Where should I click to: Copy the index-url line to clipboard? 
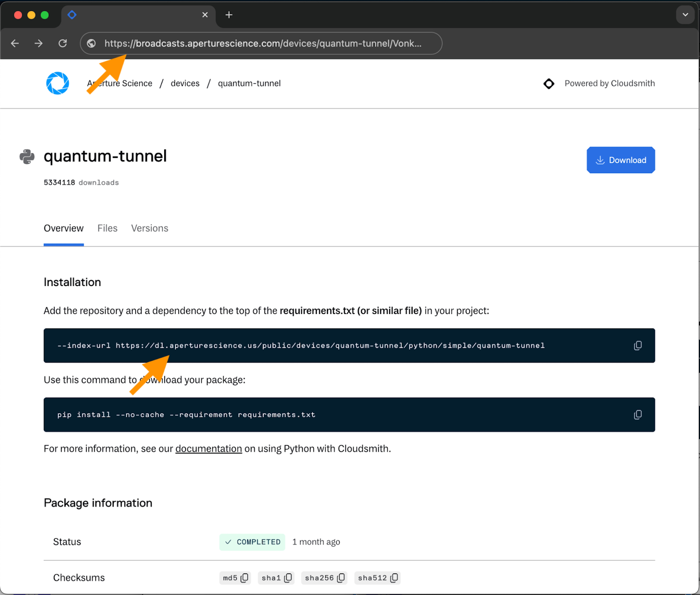(637, 345)
